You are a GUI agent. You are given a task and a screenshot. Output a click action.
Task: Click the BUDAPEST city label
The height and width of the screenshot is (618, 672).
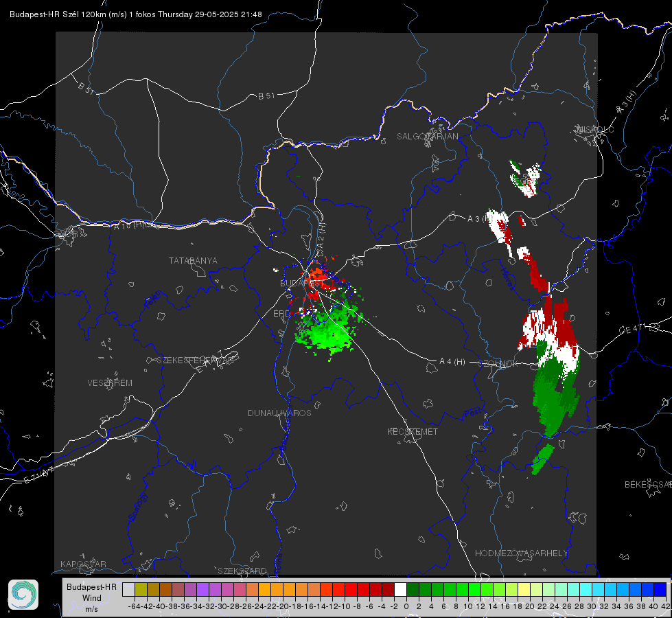[302, 284]
